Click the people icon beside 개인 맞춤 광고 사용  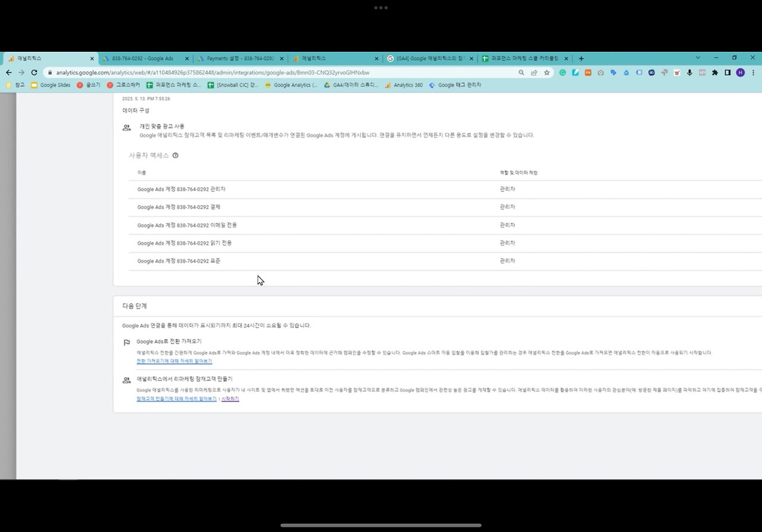(126, 127)
